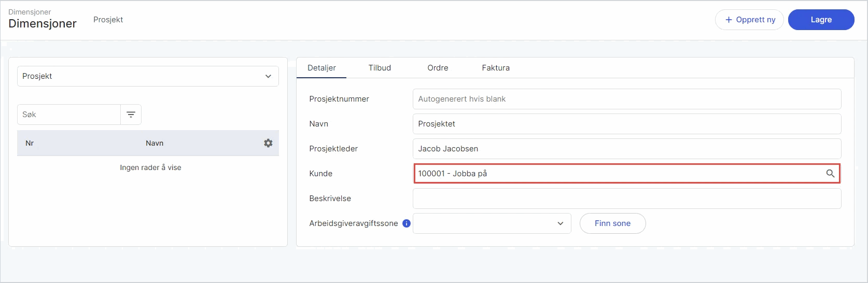Click the Prosjektnummer input field
The width and height of the screenshot is (868, 283).
627,99
